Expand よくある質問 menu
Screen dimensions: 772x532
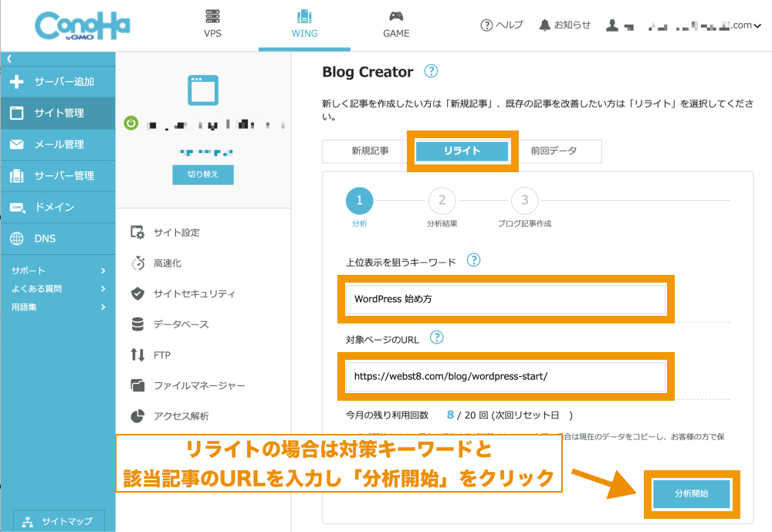pyautogui.click(x=58, y=289)
